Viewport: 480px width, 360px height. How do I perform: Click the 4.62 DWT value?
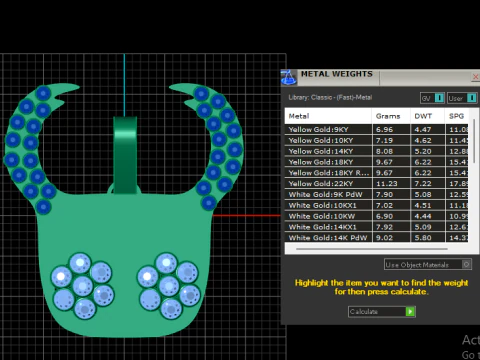click(x=423, y=140)
